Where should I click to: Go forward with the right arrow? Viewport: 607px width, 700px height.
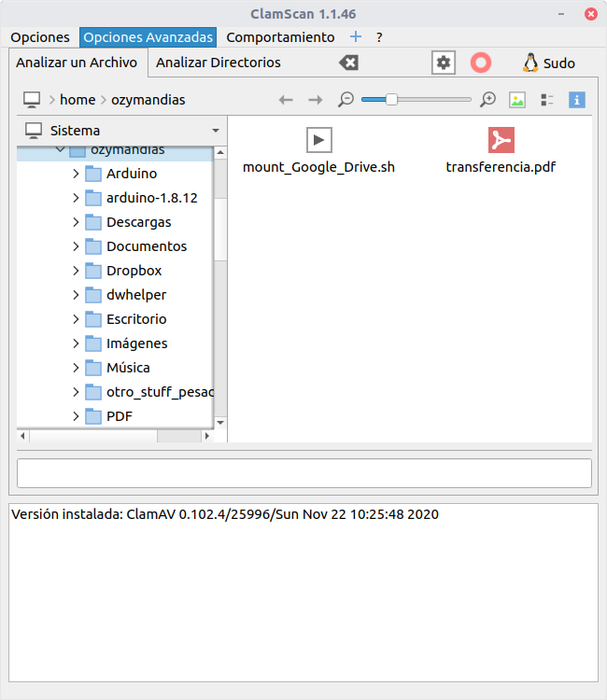(316, 100)
